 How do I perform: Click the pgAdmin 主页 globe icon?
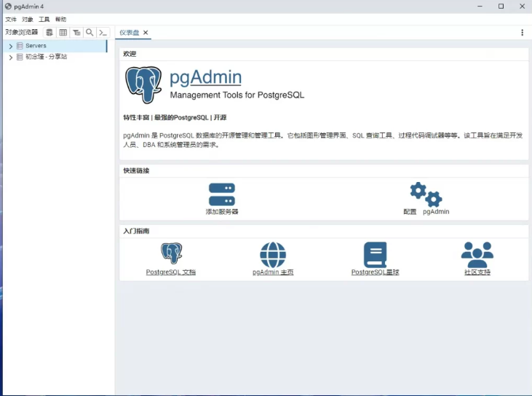coord(273,255)
